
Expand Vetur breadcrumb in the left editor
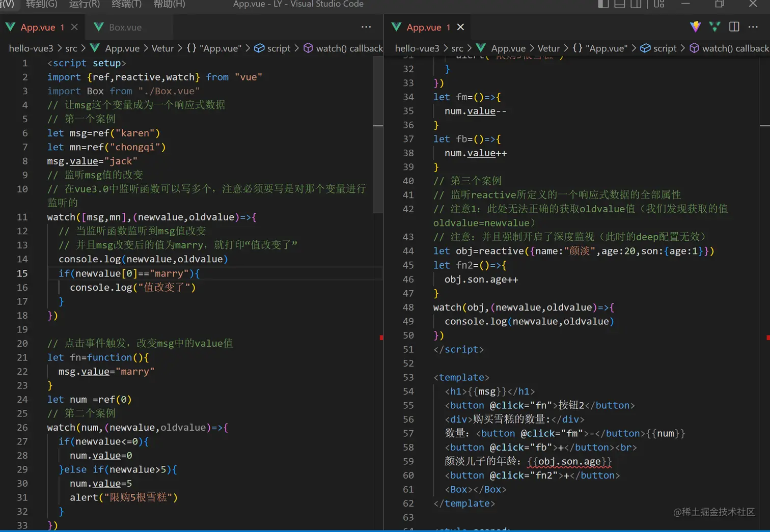tap(162, 48)
